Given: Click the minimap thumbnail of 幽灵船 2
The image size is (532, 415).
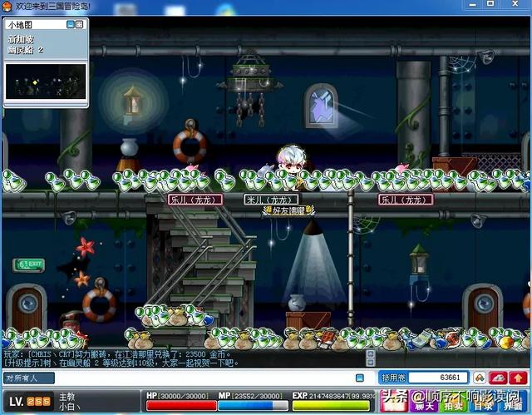Looking at the screenshot, I should pos(46,82).
